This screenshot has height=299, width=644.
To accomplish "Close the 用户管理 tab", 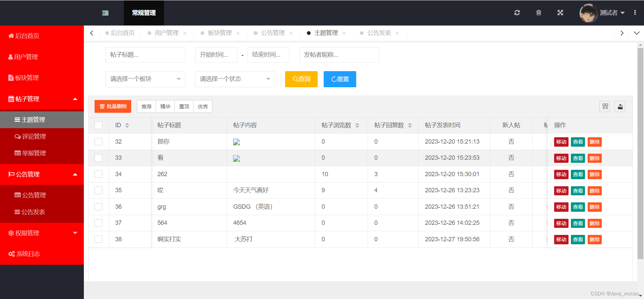I will 185,33.
